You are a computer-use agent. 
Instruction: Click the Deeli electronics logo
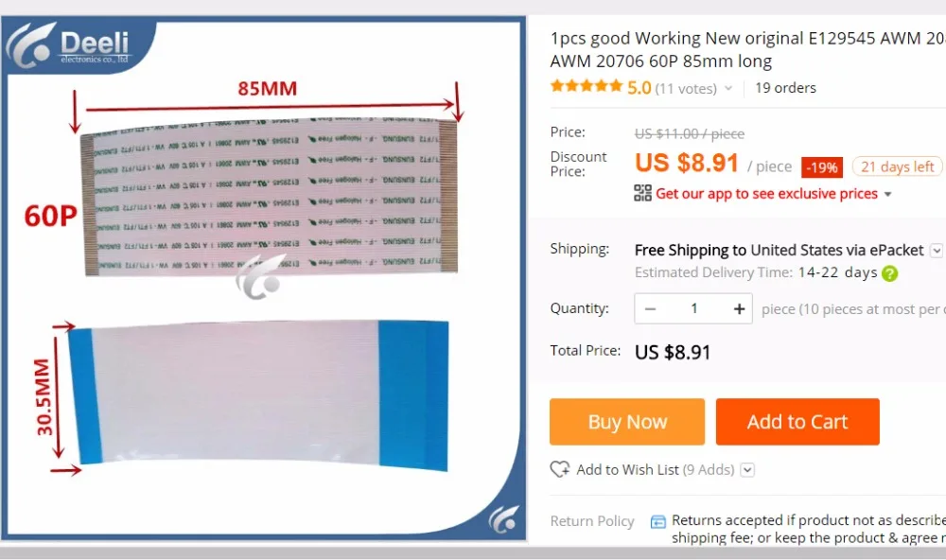pos(69,45)
